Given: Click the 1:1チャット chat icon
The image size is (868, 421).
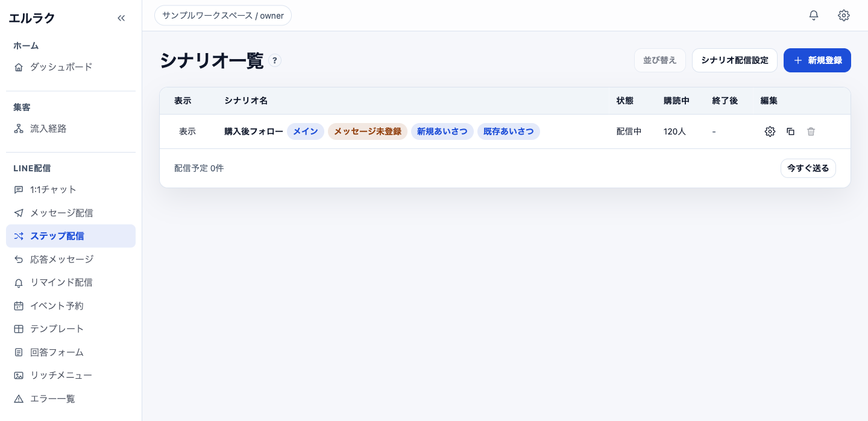Looking at the screenshot, I should click(x=19, y=189).
